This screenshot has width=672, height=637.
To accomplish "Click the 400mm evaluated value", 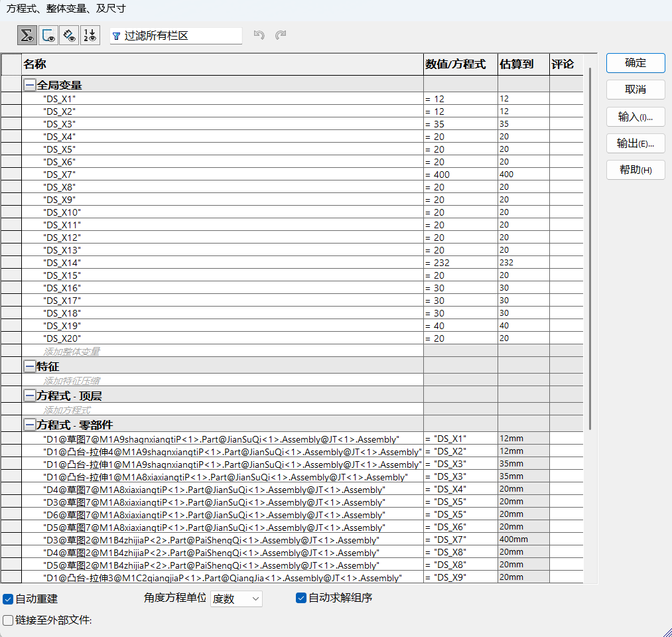I will click(x=523, y=539).
